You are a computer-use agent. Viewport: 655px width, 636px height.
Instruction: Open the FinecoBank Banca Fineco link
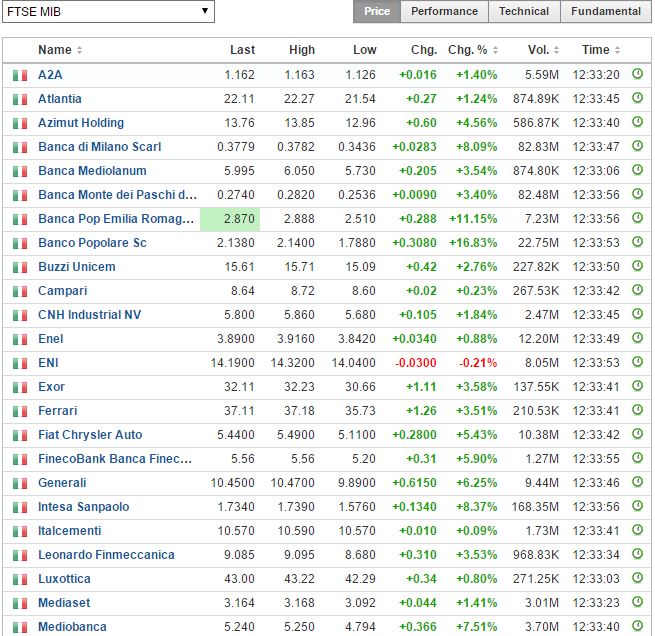(115, 459)
